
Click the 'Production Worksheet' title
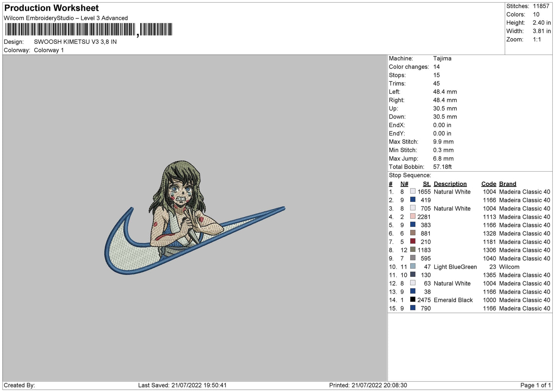[x=51, y=8]
